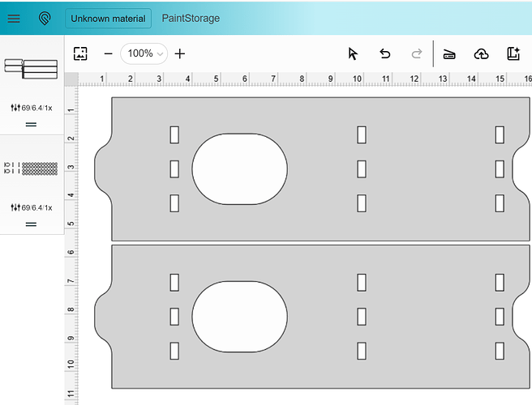Screen dimensions: 532x405
Task: Select the first step outline thumbnail
Action: pos(31,69)
